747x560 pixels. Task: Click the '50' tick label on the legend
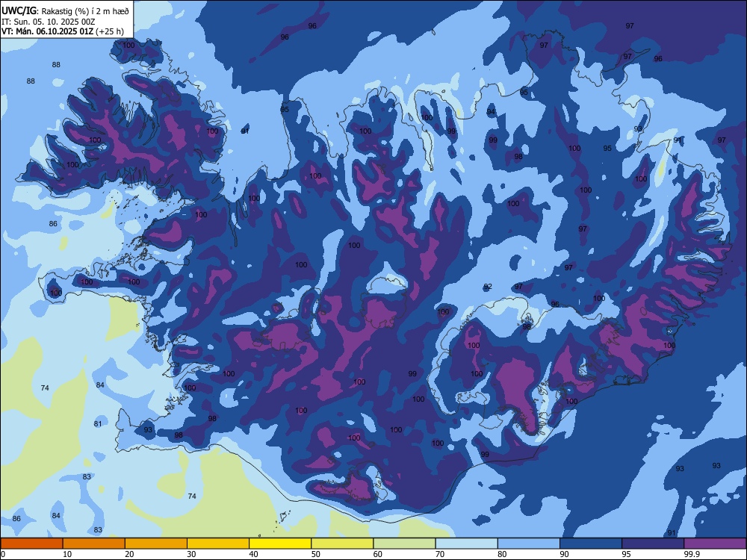pos(316,554)
